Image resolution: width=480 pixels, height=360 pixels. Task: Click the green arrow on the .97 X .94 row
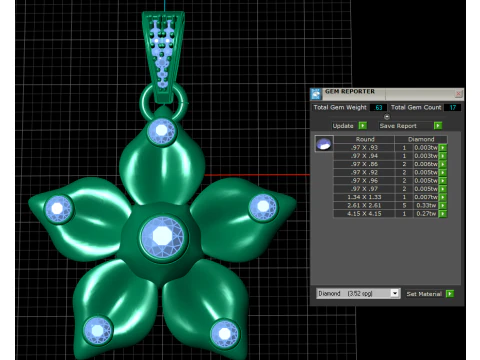point(443,156)
